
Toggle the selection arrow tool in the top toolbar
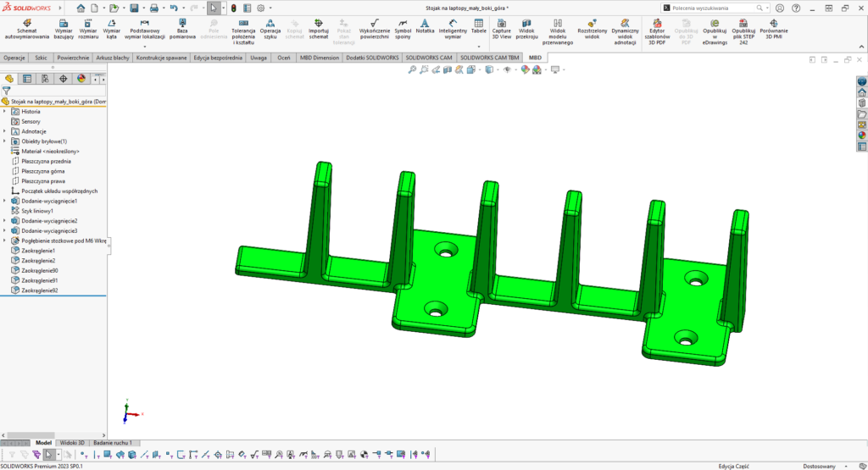click(x=214, y=8)
